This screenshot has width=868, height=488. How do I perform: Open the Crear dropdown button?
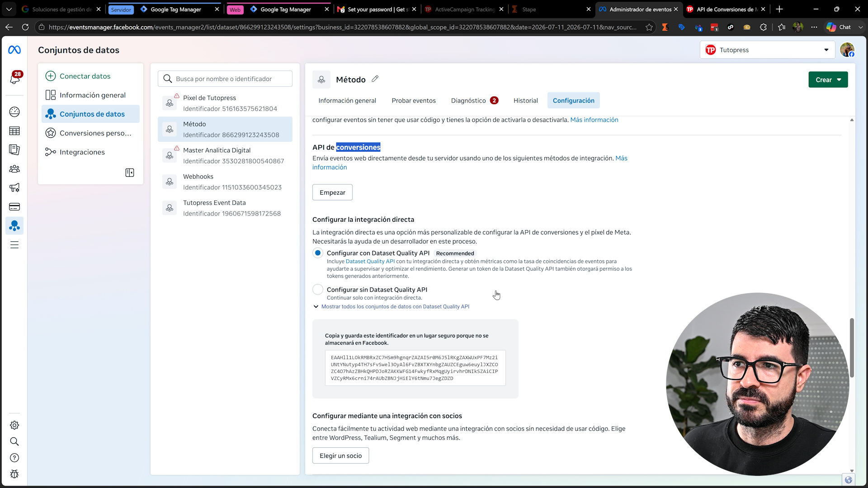tap(828, 80)
